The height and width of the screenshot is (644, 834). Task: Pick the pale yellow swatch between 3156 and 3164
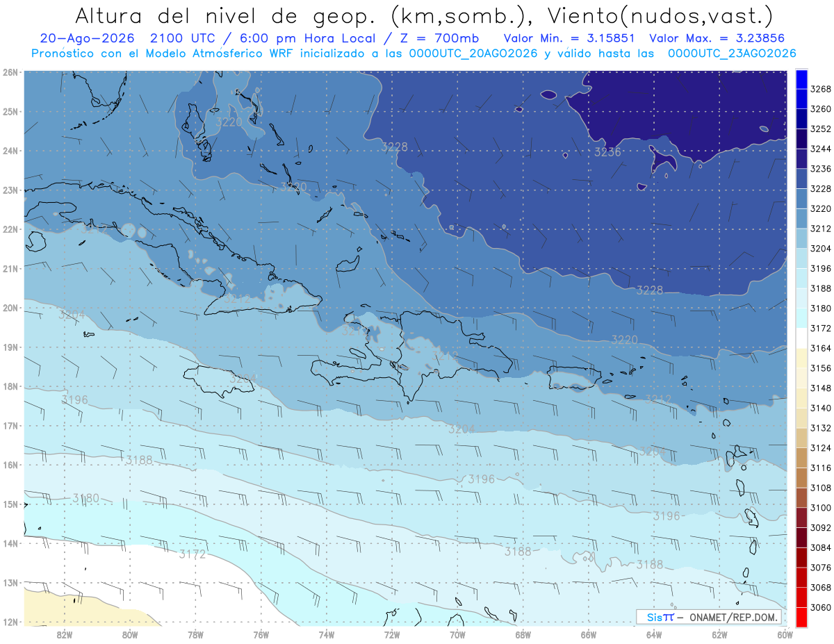tap(801, 358)
